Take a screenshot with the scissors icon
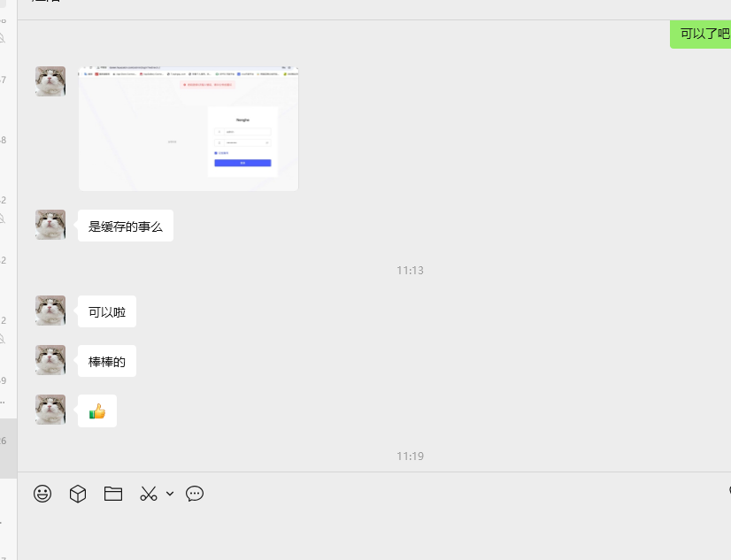731x560 pixels. tap(147, 494)
